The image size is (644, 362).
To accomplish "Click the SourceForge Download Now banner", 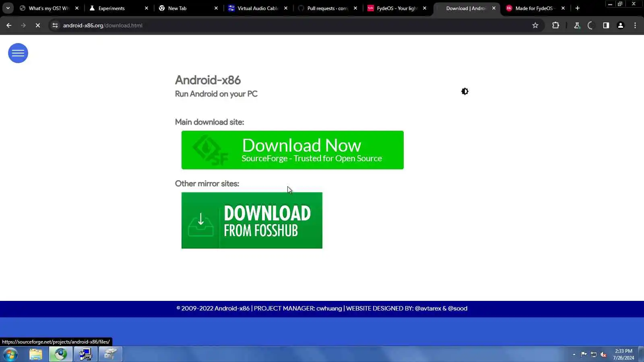I will click(293, 150).
